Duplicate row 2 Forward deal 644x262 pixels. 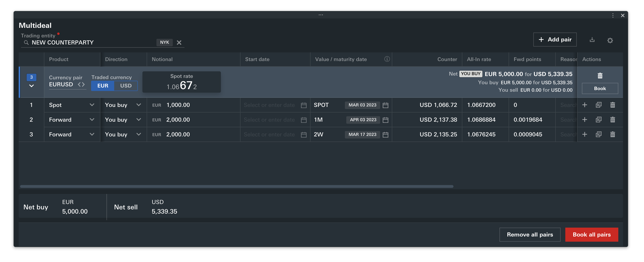point(598,120)
